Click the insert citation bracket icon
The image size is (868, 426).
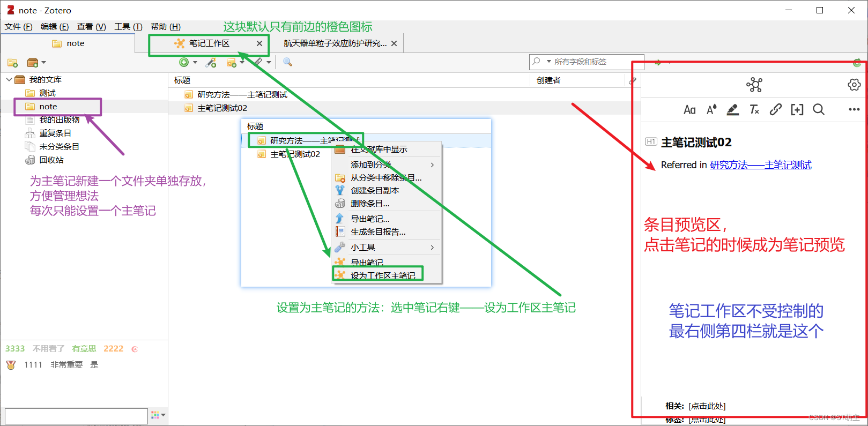[x=797, y=110]
